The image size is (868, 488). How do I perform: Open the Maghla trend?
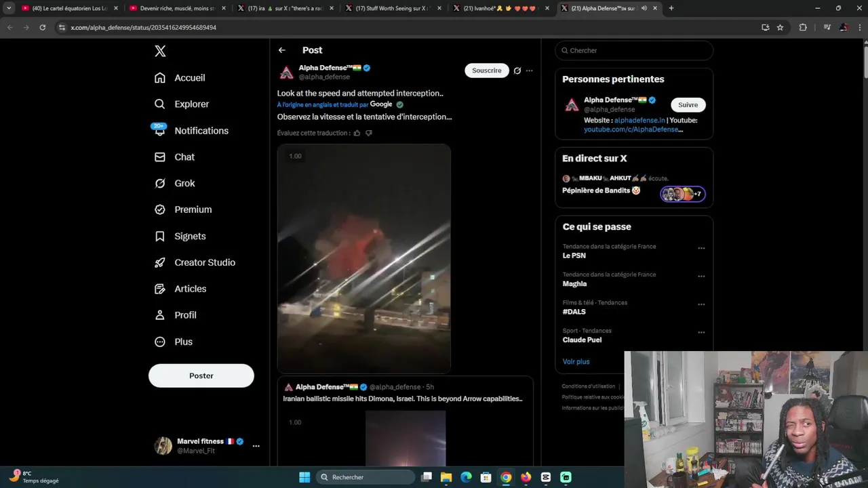[575, 284]
